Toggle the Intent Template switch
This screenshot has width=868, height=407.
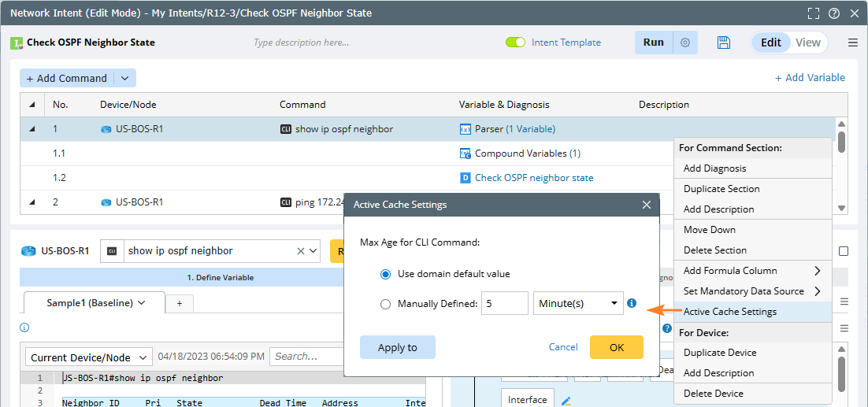tap(515, 43)
